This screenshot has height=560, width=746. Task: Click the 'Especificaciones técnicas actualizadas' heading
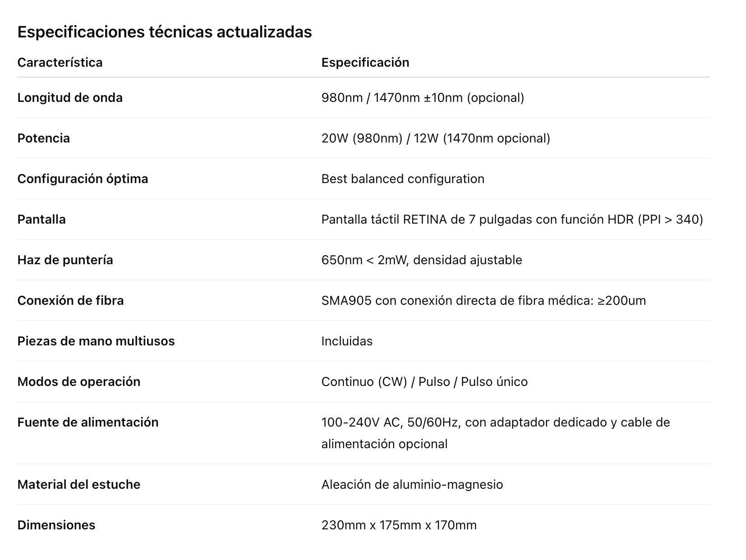tap(164, 32)
